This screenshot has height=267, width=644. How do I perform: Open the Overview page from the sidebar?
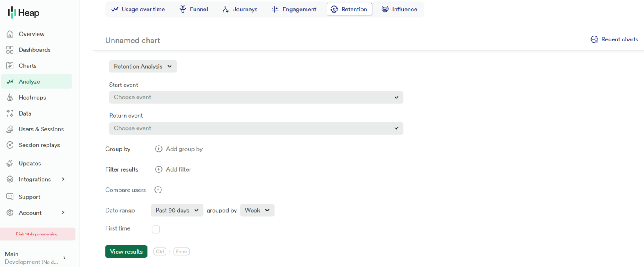pos(31,34)
